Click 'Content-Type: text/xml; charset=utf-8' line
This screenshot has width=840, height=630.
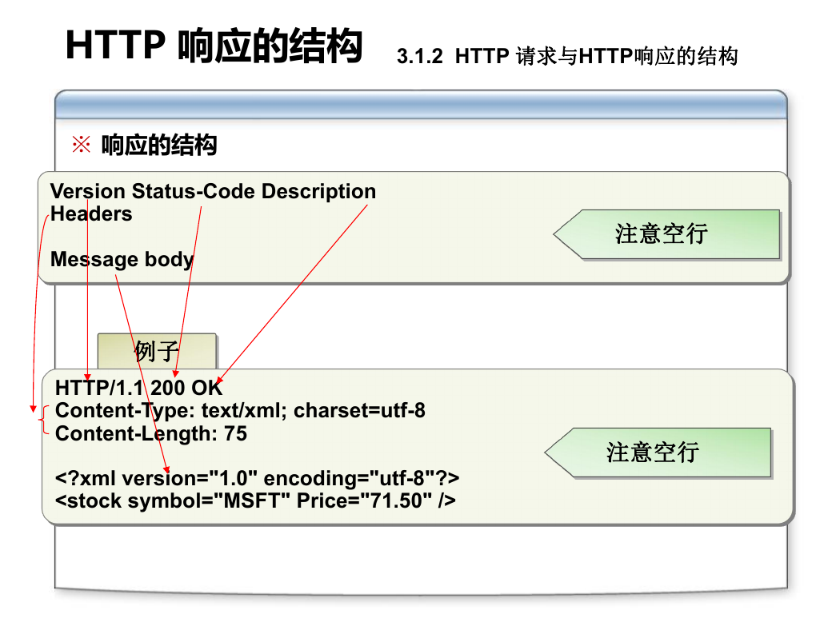240,411
